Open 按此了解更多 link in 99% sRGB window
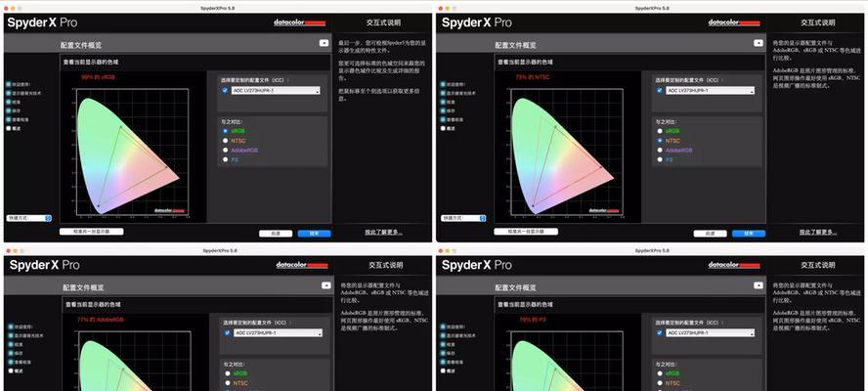 tap(383, 232)
